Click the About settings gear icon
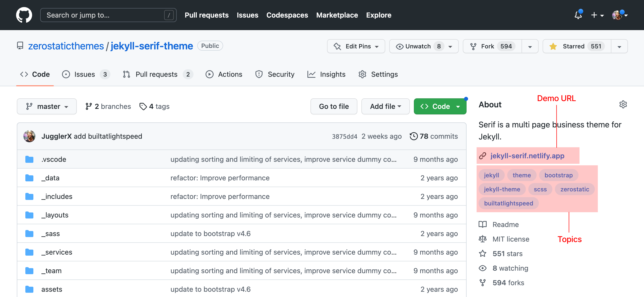This screenshot has width=644, height=297. point(623,104)
